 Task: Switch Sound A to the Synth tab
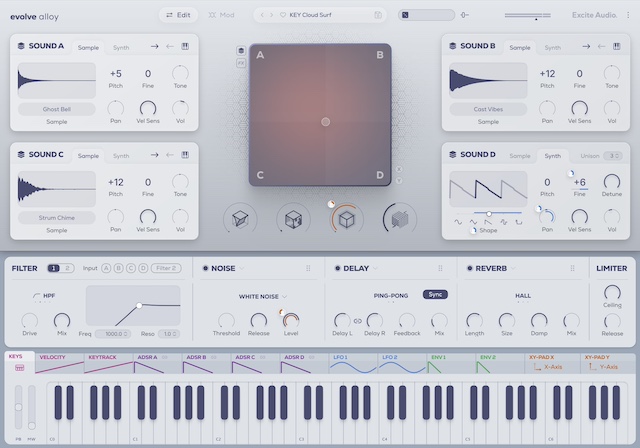click(121, 47)
